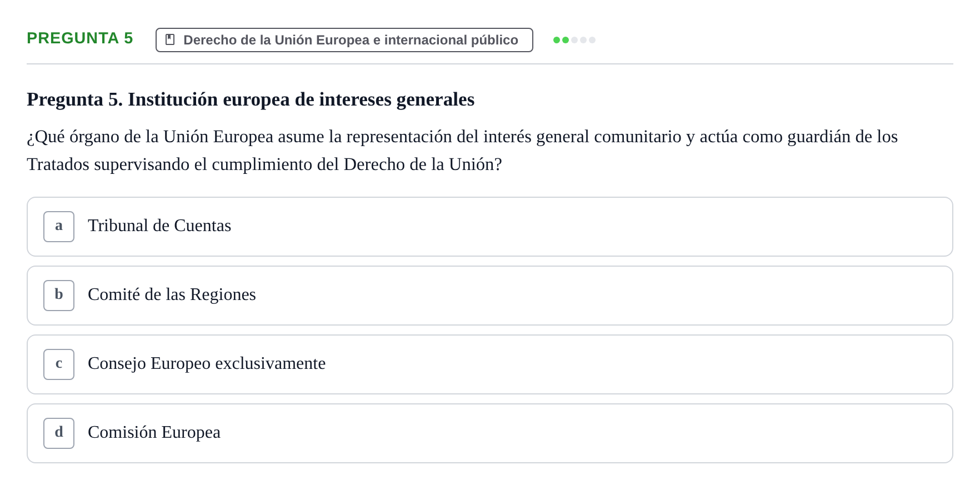Click the second green difficulty dot
This screenshot has height=490, width=980.
click(x=566, y=40)
